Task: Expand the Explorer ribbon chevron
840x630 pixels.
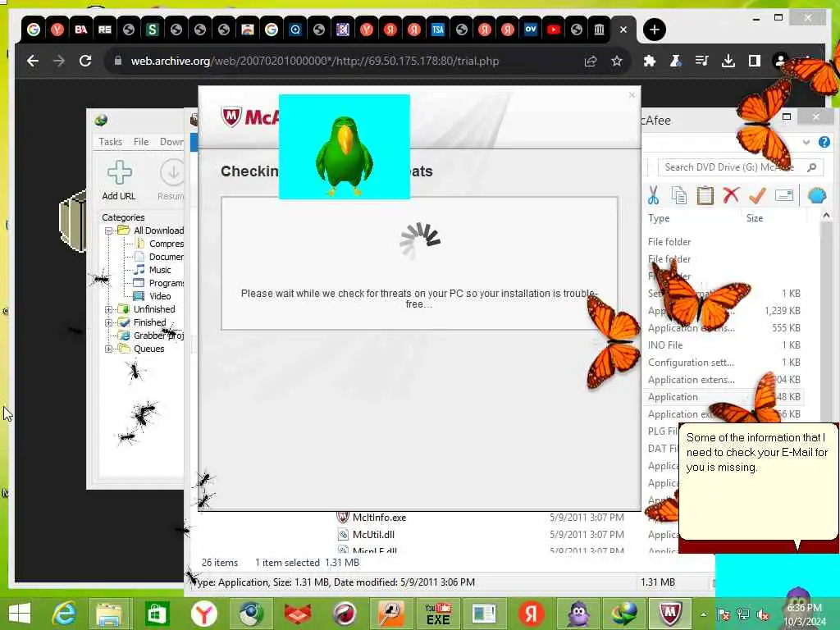Action: coord(806,143)
